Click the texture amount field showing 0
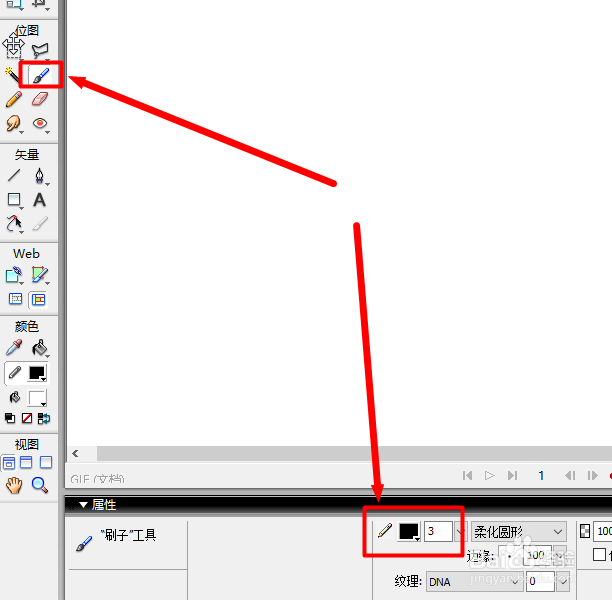 pos(540,582)
